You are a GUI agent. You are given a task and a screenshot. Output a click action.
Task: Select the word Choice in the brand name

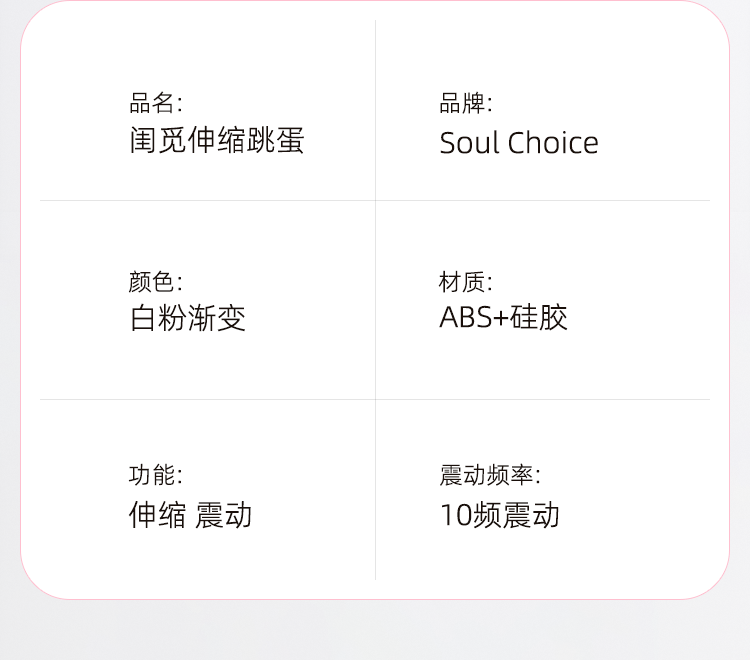(x=553, y=143)
